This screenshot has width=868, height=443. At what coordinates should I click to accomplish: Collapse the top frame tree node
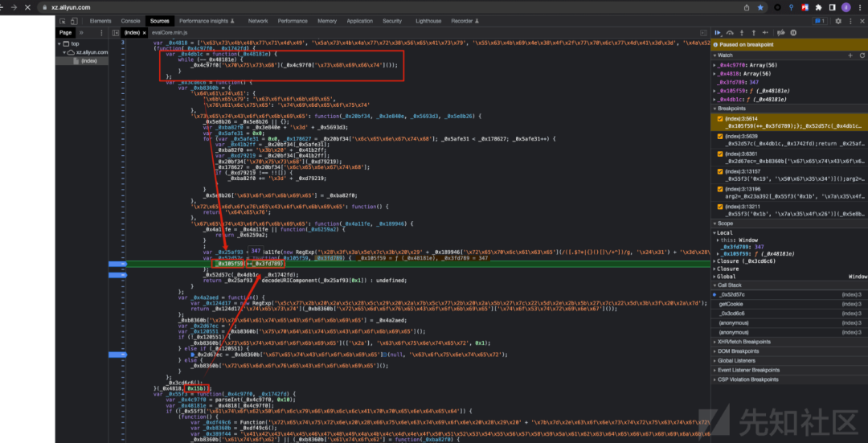point(60,43)
